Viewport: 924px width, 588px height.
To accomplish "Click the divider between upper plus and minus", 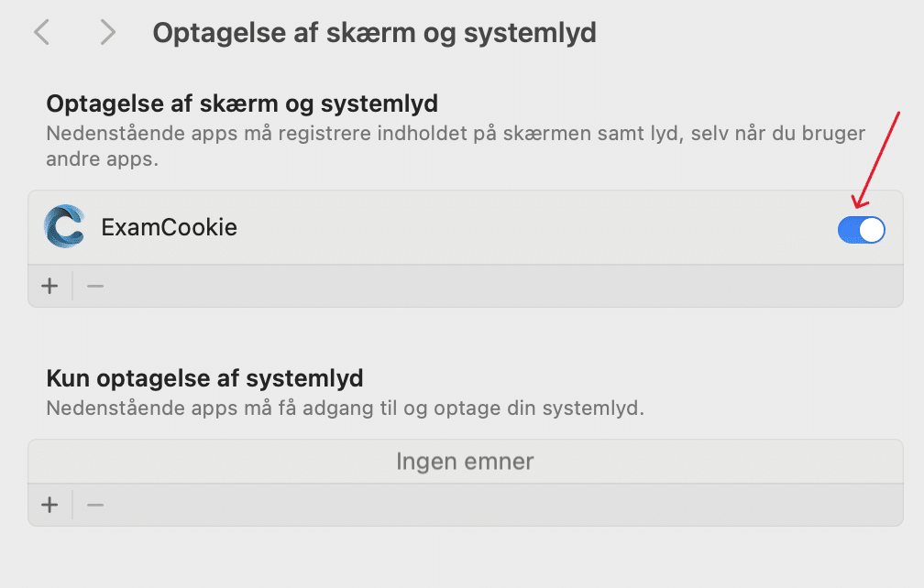I will (72, 286).
